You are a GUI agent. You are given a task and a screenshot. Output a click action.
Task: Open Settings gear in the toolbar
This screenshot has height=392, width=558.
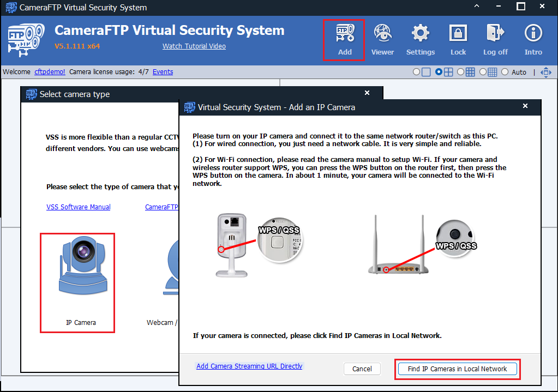tap(420, 39)
